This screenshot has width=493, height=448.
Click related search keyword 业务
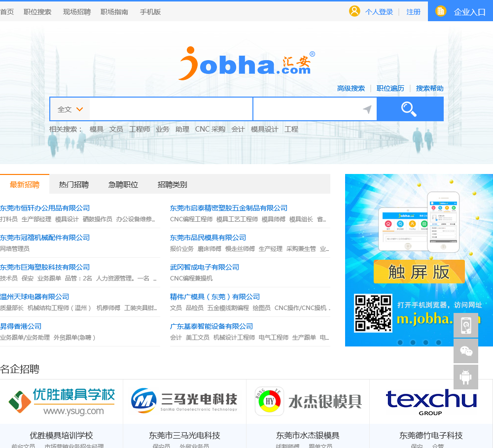(163, 129)
